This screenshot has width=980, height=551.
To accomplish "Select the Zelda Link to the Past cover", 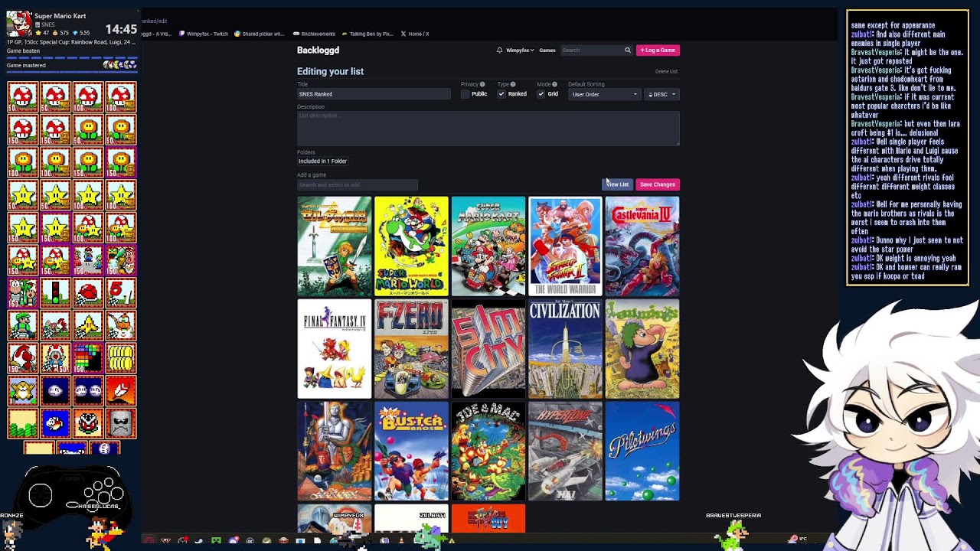I will (335, 246).
